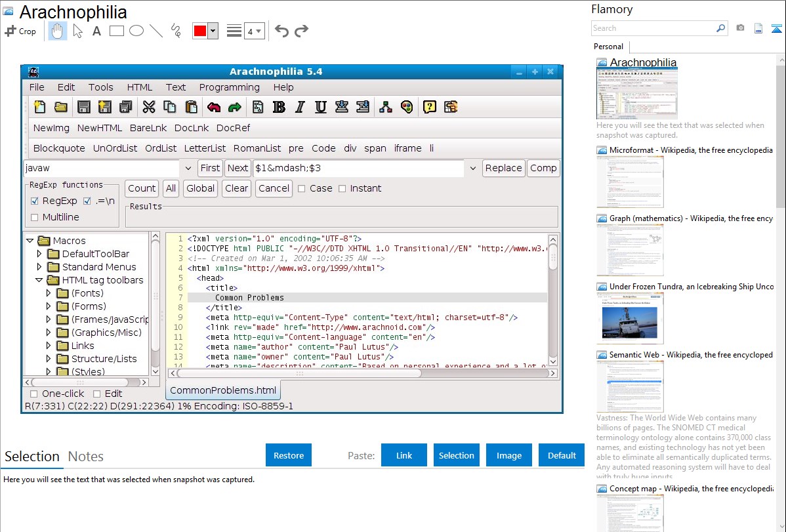Select the straight line drawing tool
786x532 pixels.
click(x=156, y=31)
